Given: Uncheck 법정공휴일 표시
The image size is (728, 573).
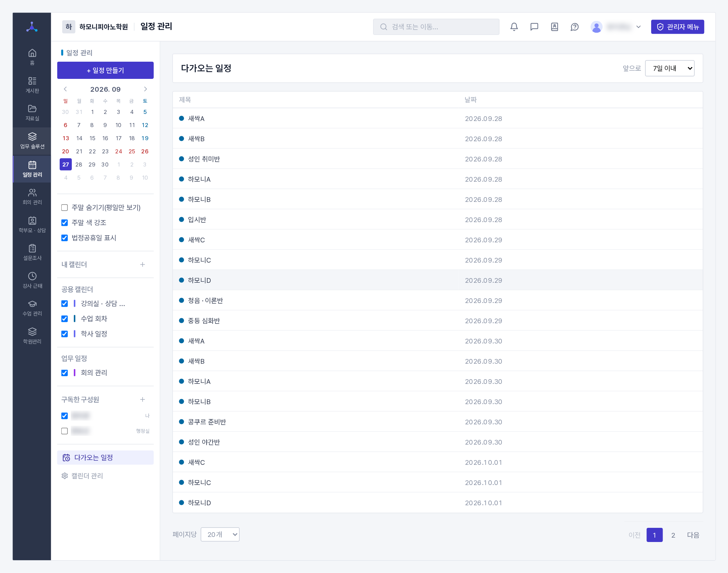Looking at the screenshot, I should tap(64, 238).
